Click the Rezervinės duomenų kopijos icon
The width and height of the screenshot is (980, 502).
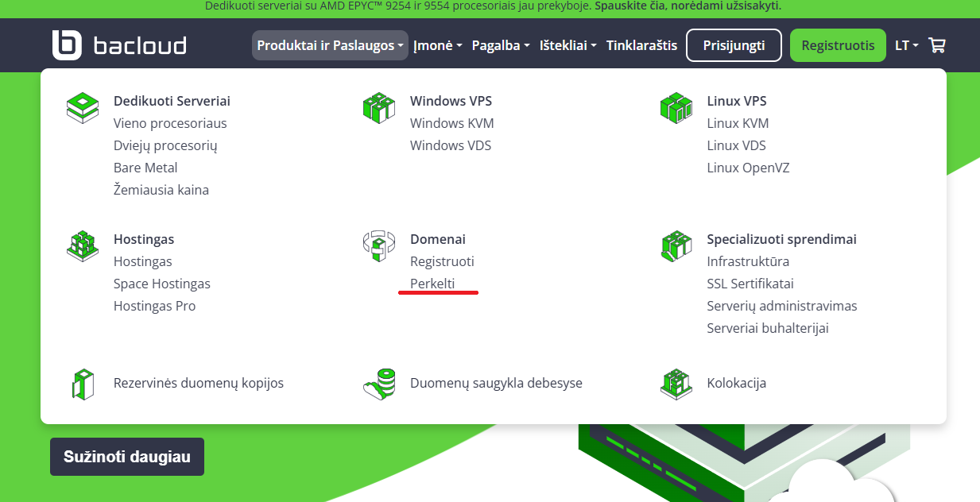point(83,384)
